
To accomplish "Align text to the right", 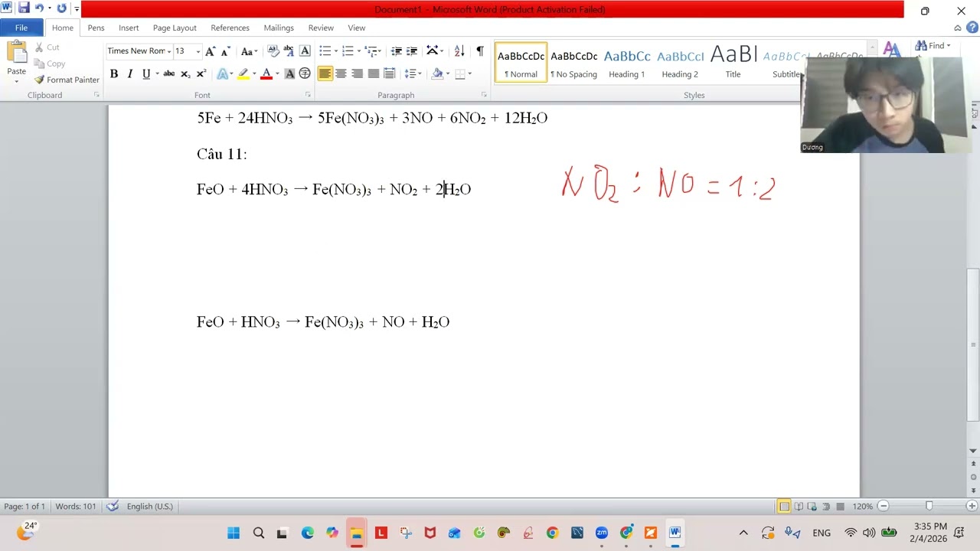I will tap(357, 73).
